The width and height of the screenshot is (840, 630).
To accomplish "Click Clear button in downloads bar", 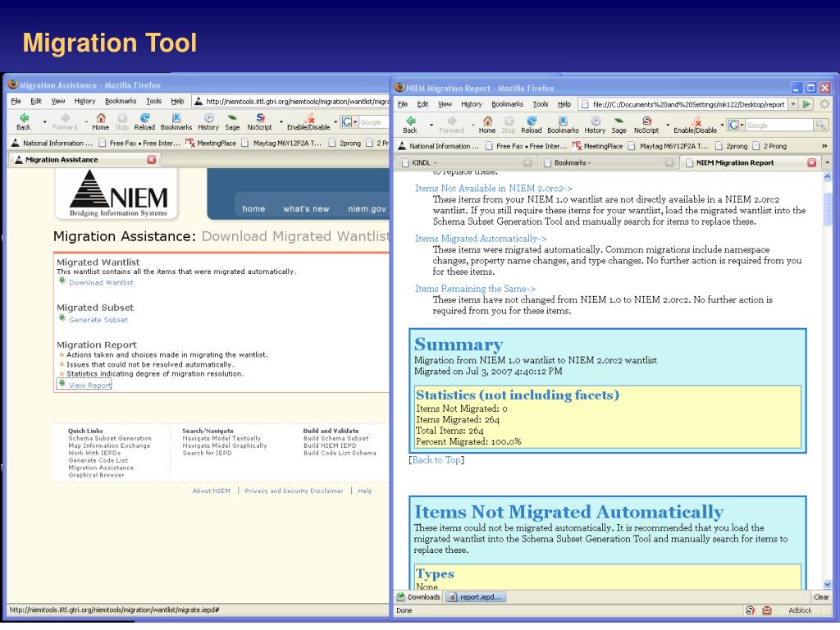I will tap(820, 596).
